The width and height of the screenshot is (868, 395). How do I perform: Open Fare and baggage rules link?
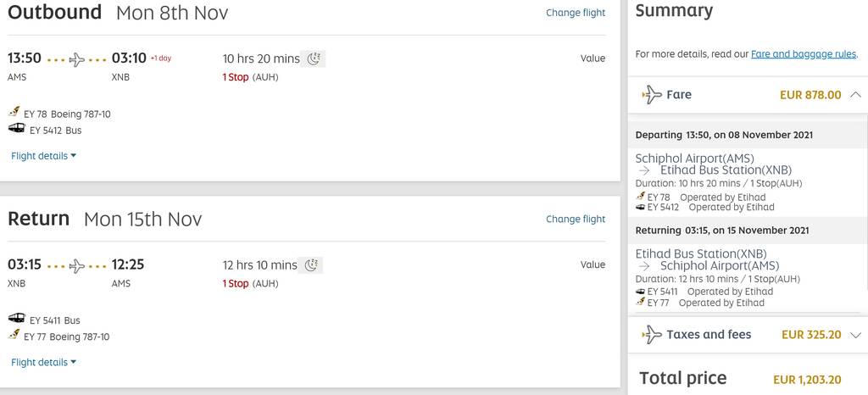[x=804, y=54]
